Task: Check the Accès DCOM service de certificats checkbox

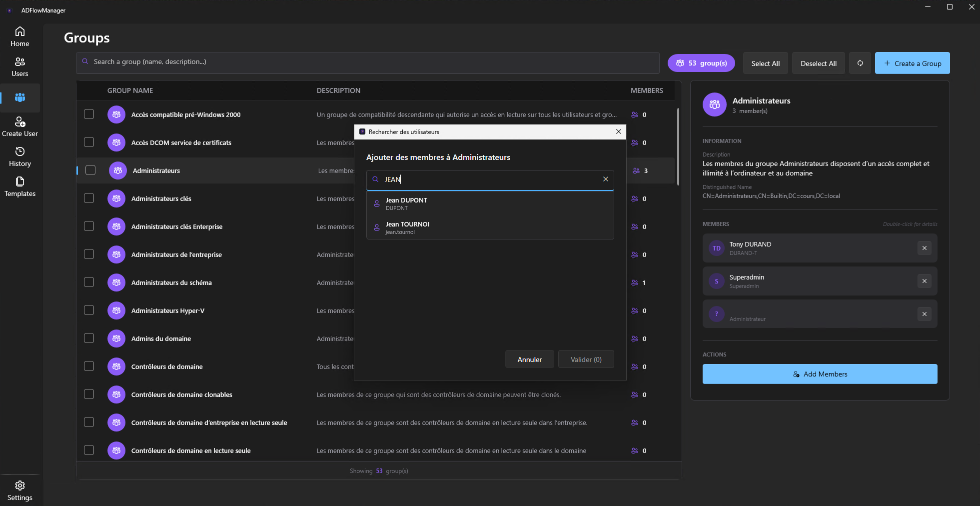Action: (89, 142)
